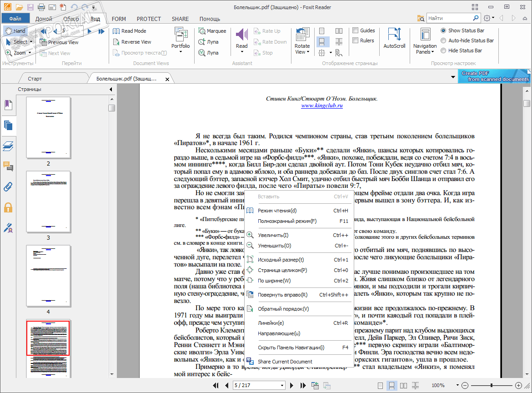Screen dimensions: 532x393
Task: Choose Полноэкранный режим from context menu
Action: point(287,221)
